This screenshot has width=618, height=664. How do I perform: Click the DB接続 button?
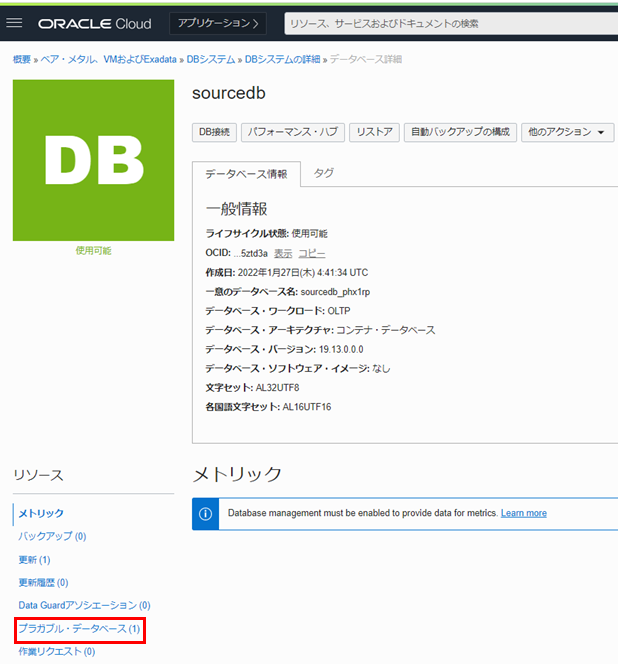click(214, 132)
